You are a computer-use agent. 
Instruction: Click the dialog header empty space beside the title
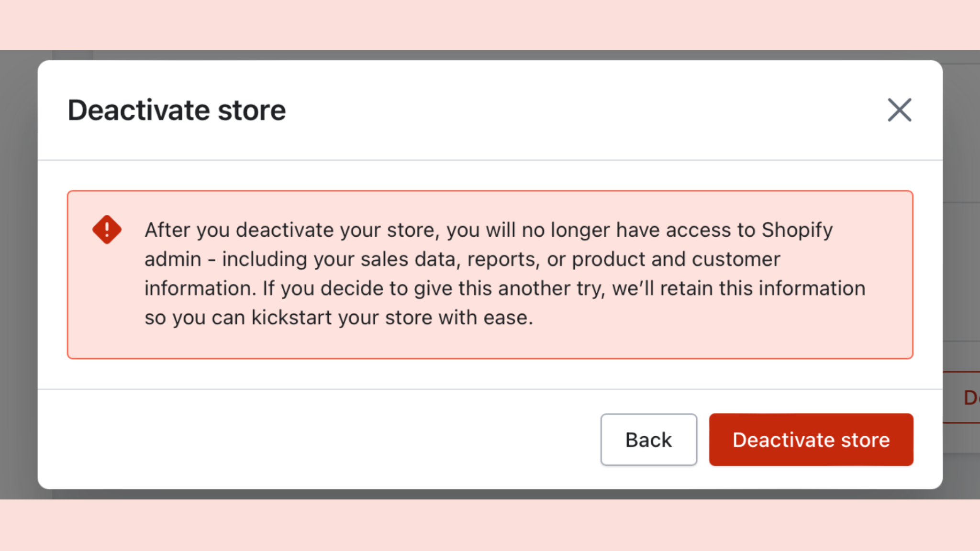tap(574, 110)
